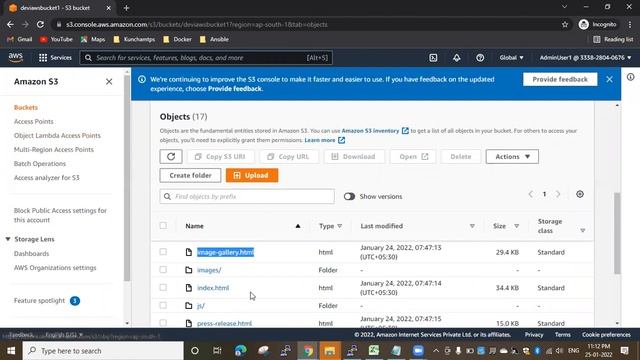Open the info panel icon at right edge

[x=631, y=77]
